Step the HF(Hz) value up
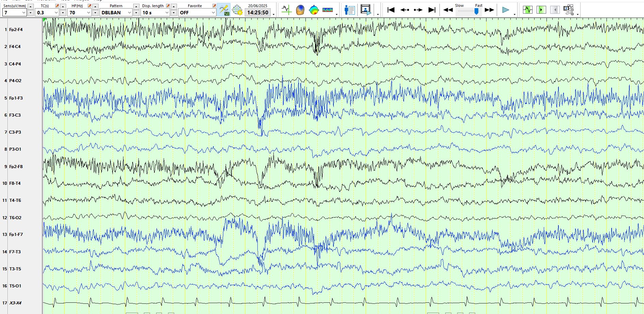 coord(95,6)
